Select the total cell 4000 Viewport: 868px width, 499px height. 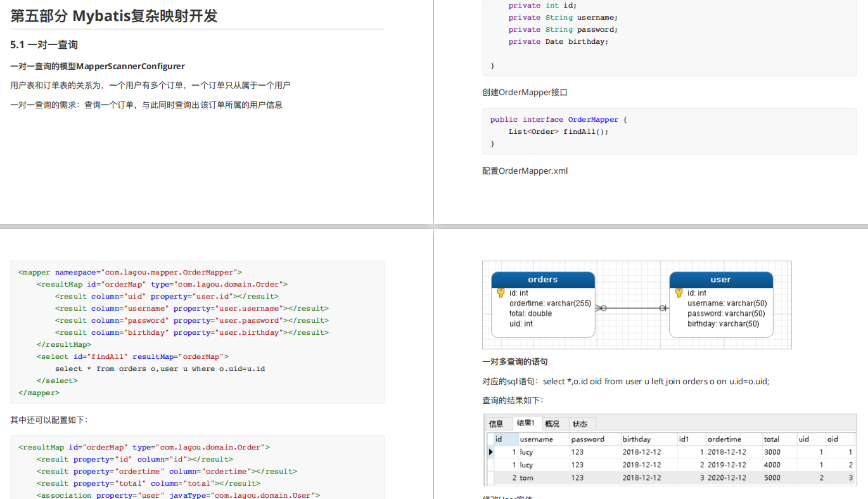pos(779,465)
